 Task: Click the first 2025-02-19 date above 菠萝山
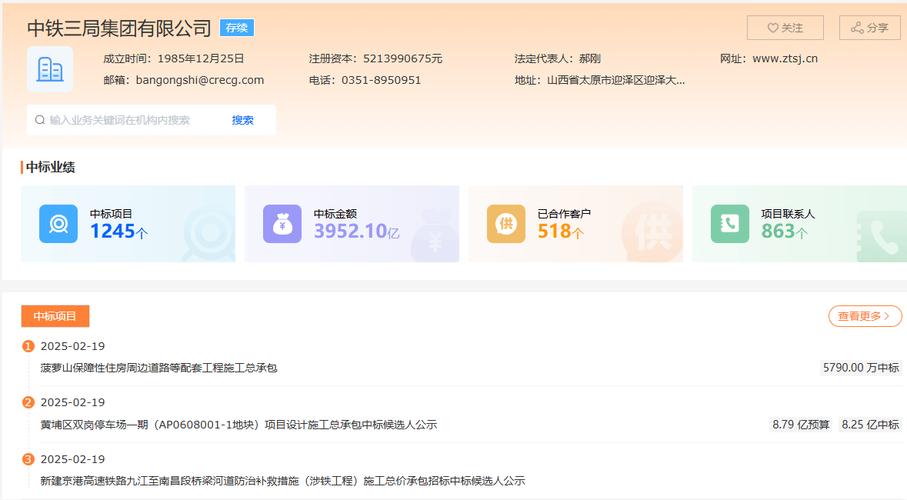[72, 346]
